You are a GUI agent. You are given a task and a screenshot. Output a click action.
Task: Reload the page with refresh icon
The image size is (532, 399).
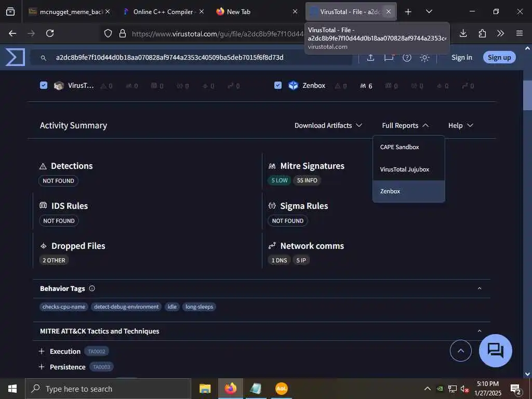(x=50, y=33)
